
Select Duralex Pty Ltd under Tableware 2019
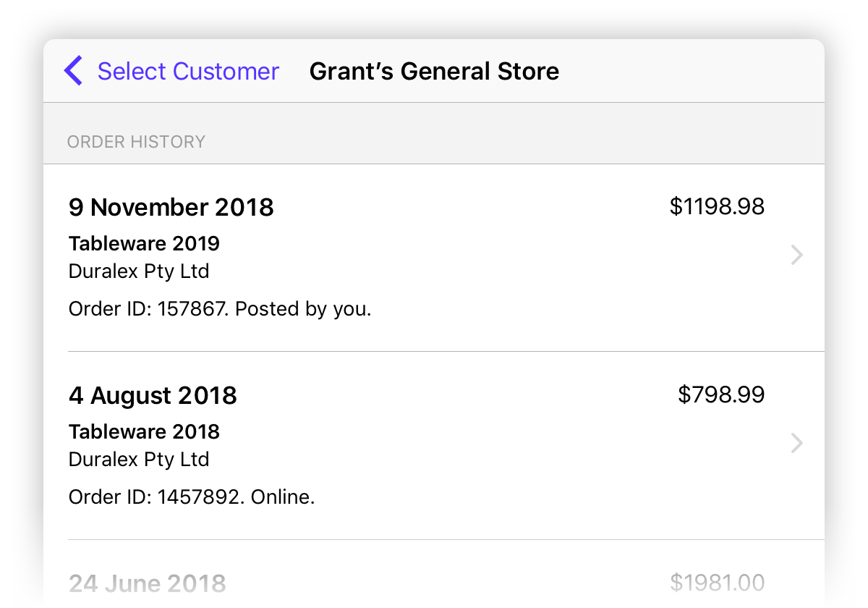pyautogui.click(x=139, y=271)
